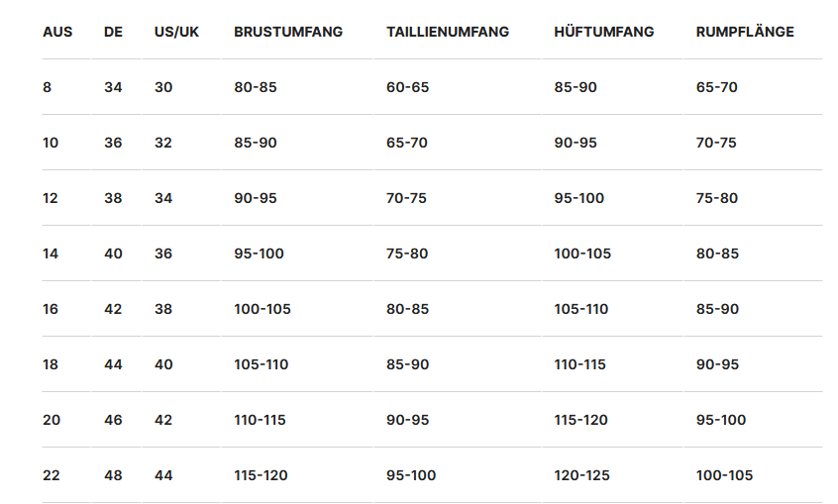Select Brustumfang value 115-120

[261, 475]
